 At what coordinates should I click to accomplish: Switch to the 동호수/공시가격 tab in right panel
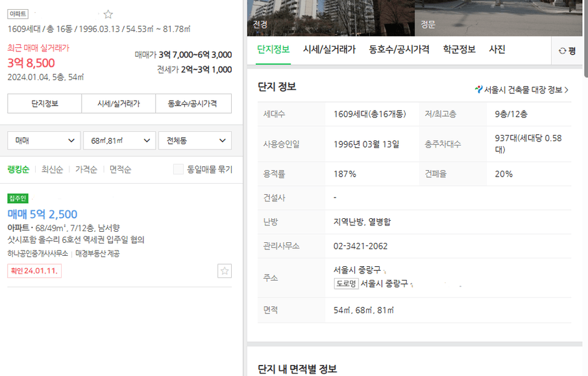399,49
